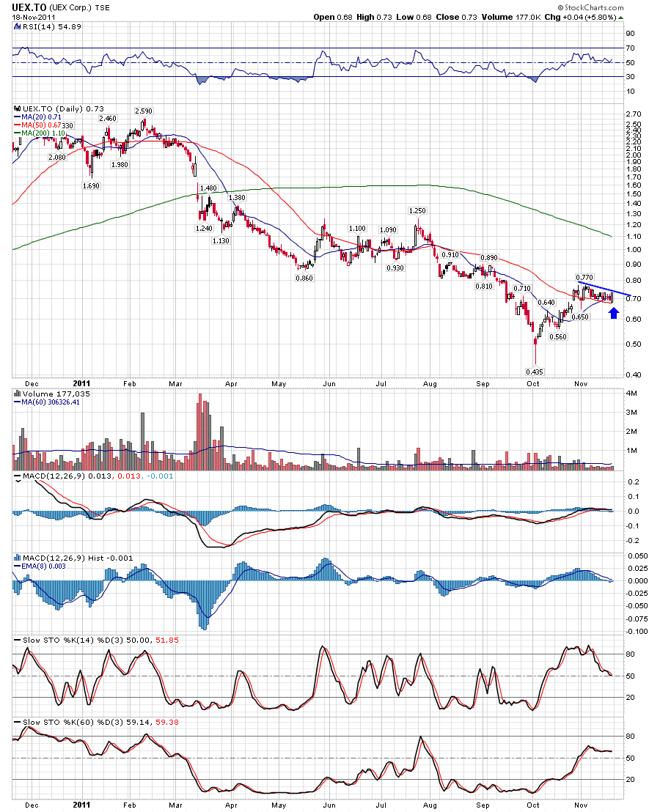
Task: Click the 1.480 price label
Action: click(x=208, y=188)
